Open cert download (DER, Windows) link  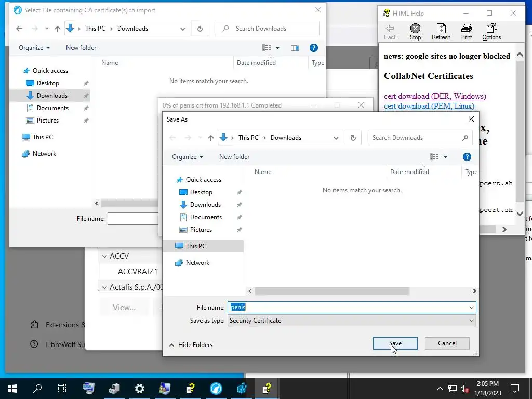[435, 96]
